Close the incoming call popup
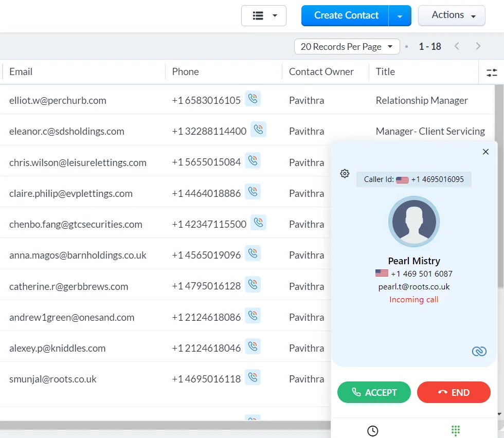The image size is (504, 438). (x=485, y=152)
